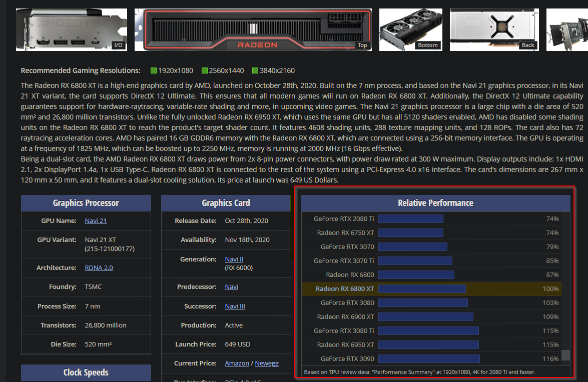Click the Relative Performance list scrollbar thumb
Screen dimensions: 588x382
[565, 355]
